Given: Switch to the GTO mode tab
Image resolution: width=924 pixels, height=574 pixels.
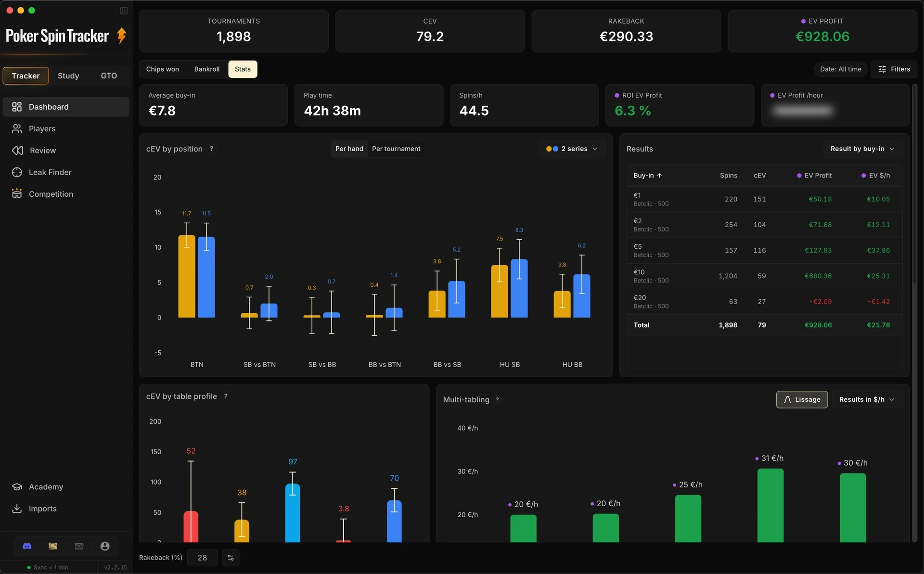Looking at the screenshot, I should pyautogui.click(x=109, y=76).
